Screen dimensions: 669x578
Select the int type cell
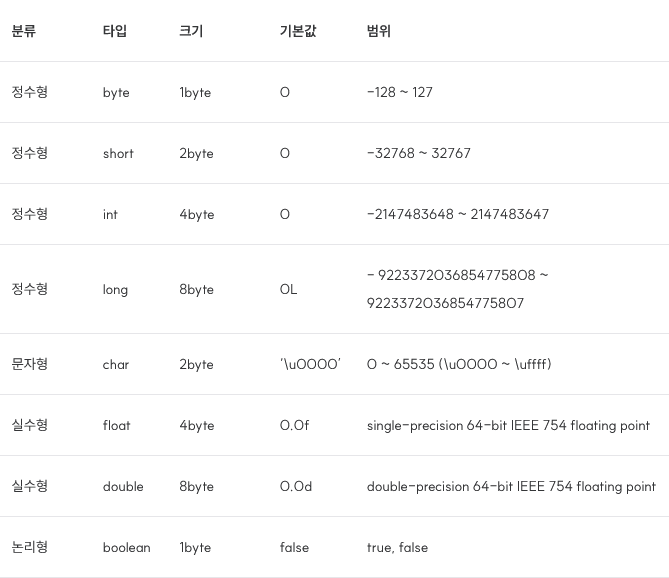coord(110,215)
